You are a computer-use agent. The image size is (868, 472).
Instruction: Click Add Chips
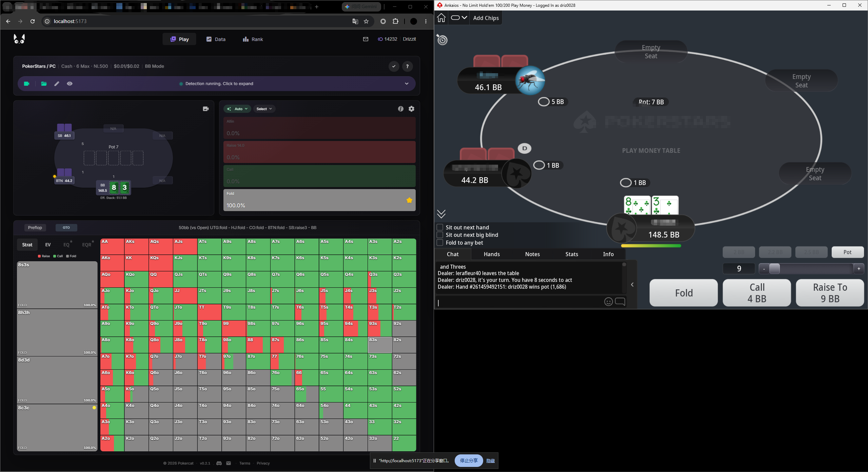[x=486, y=18]
